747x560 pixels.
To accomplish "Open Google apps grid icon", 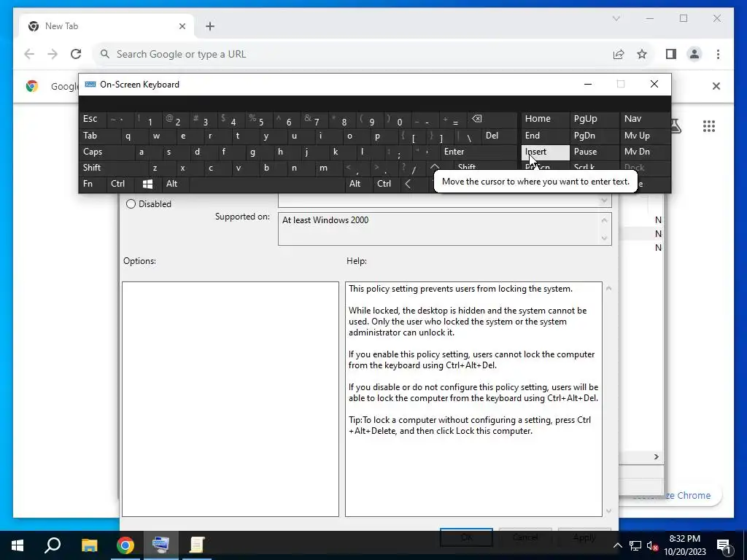I will tap(709, 126).
